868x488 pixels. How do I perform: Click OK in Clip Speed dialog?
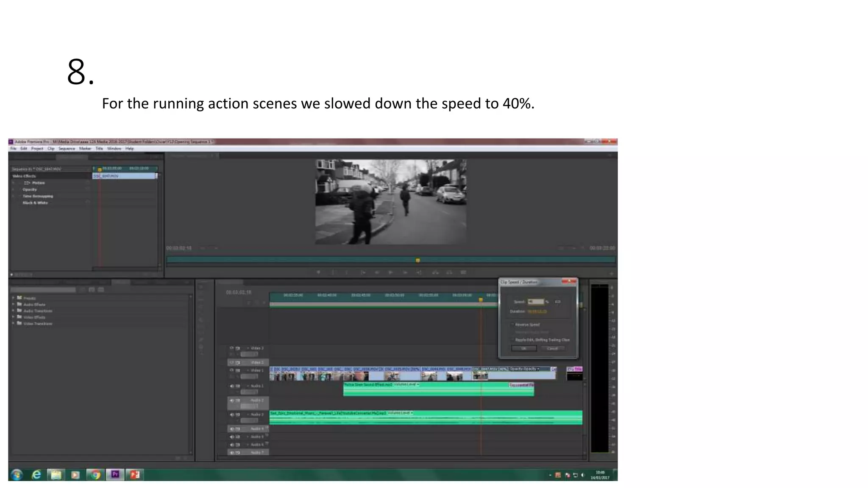(x=524, y=349)
